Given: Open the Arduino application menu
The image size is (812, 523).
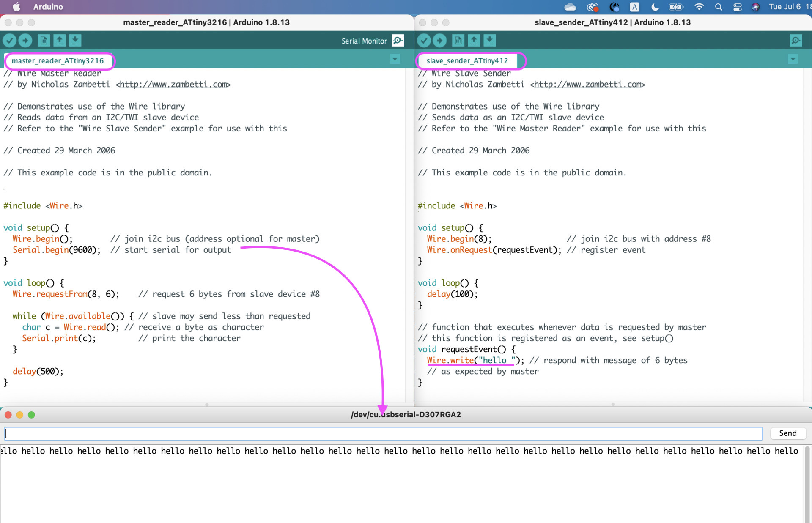Looking at the screenshot, I should pyautogui.click(x=48, y=7).
